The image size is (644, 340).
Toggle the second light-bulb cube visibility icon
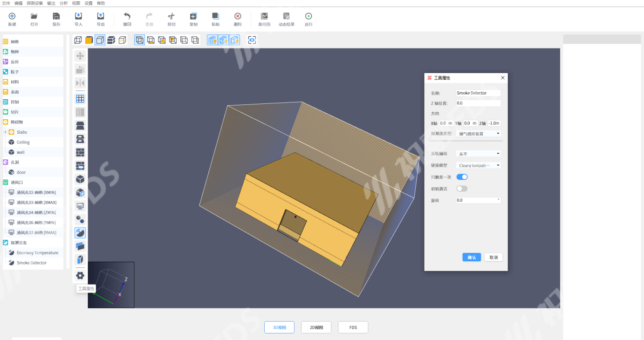[224, 40]
